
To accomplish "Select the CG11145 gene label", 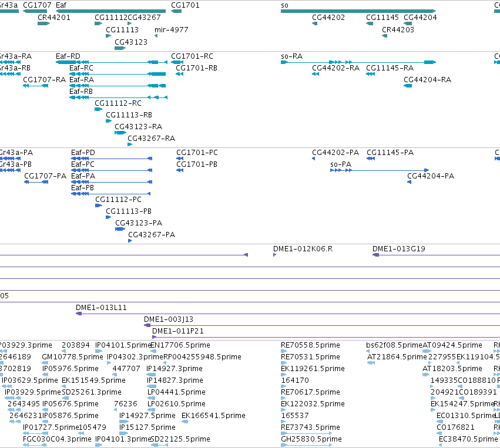I will click(x=382, y=18).
